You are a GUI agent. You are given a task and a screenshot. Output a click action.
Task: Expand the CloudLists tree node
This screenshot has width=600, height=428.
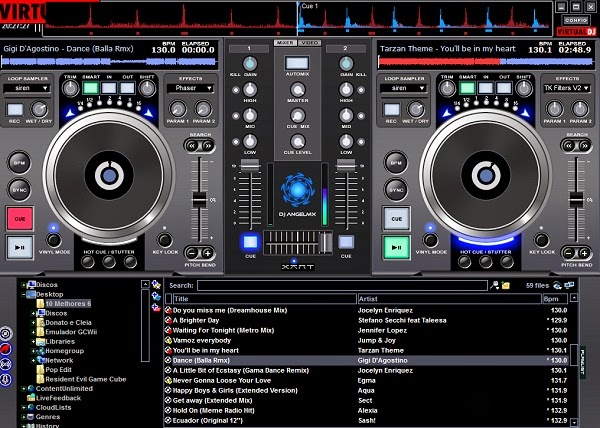click(x=24, y=408)
